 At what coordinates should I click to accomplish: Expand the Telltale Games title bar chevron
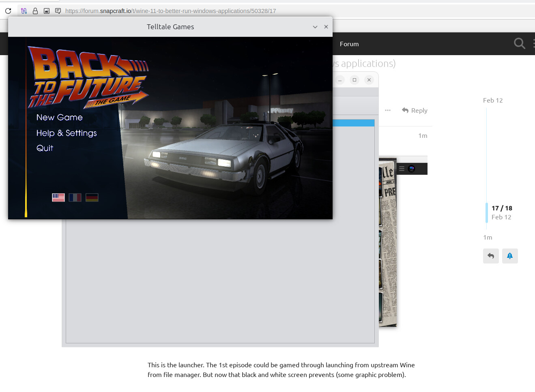pos(315,27)
